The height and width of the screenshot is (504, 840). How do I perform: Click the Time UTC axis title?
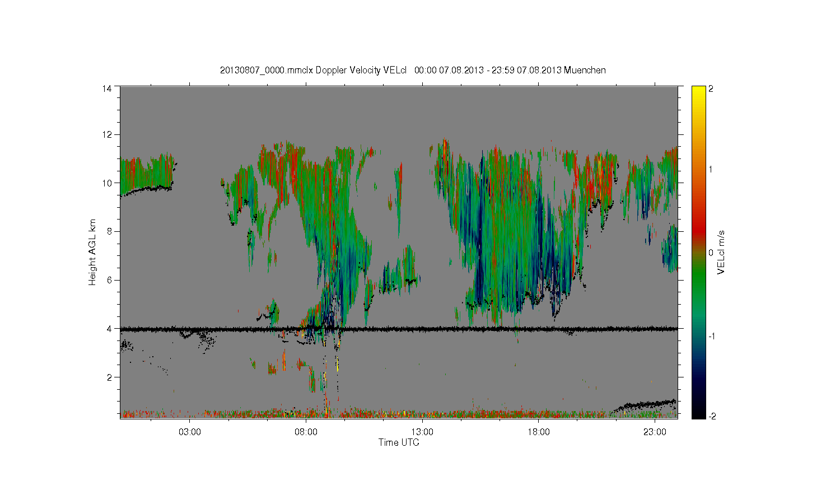[x=399, y=442]
